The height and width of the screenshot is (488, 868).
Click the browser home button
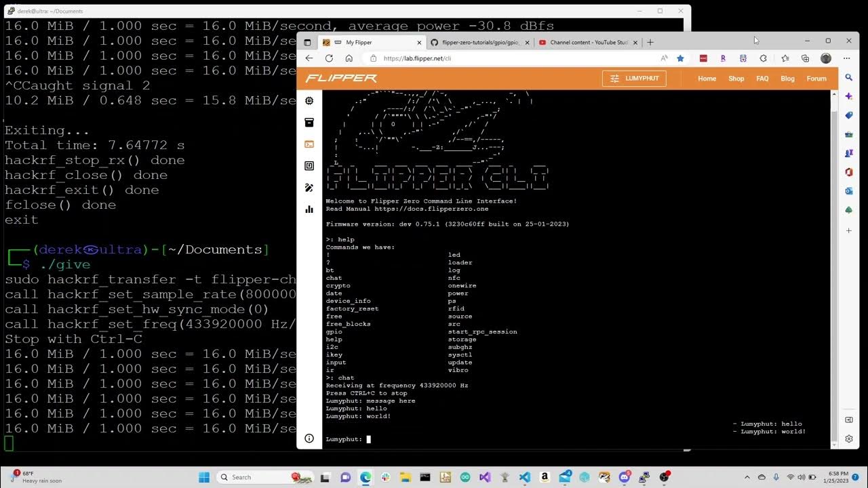click(349, 58)
